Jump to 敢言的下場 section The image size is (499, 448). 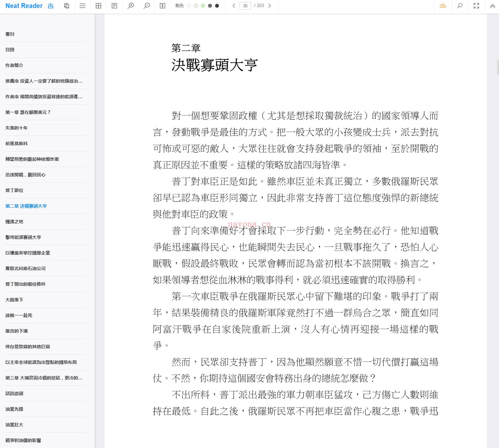[x=17, y=331]
